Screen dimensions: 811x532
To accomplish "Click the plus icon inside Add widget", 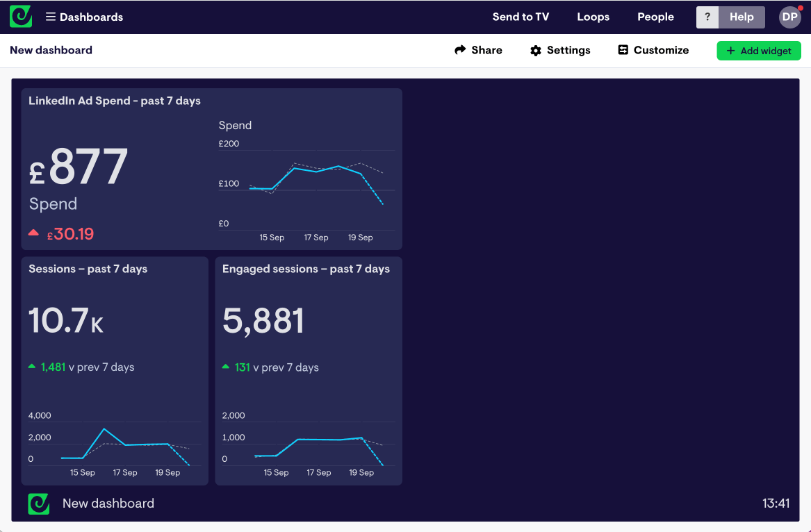I will pyautogui.click(x=730, y=50).
